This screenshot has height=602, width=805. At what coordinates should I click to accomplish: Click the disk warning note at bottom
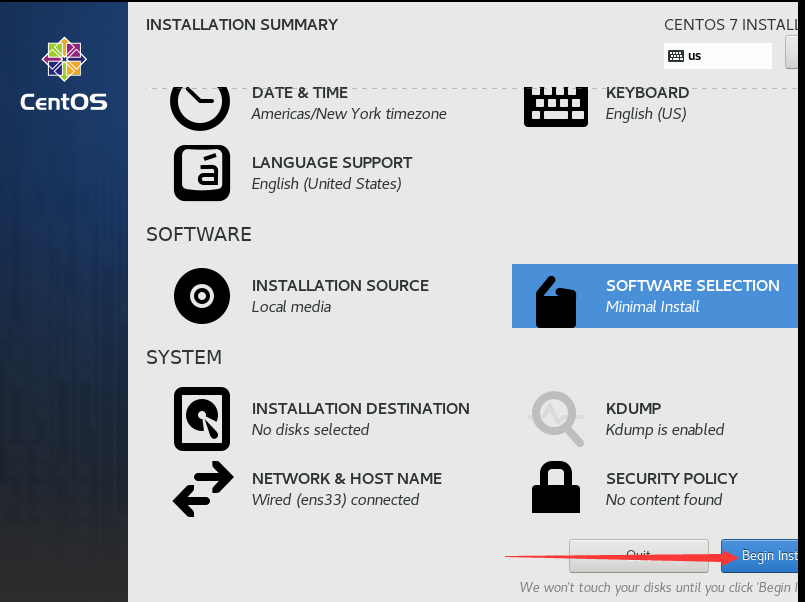pos(659,587)
